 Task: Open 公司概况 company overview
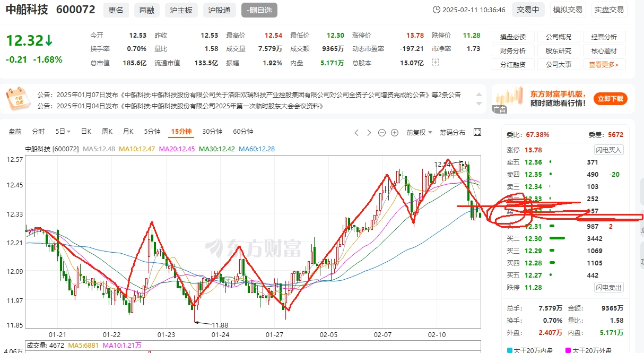coord(559,37)
